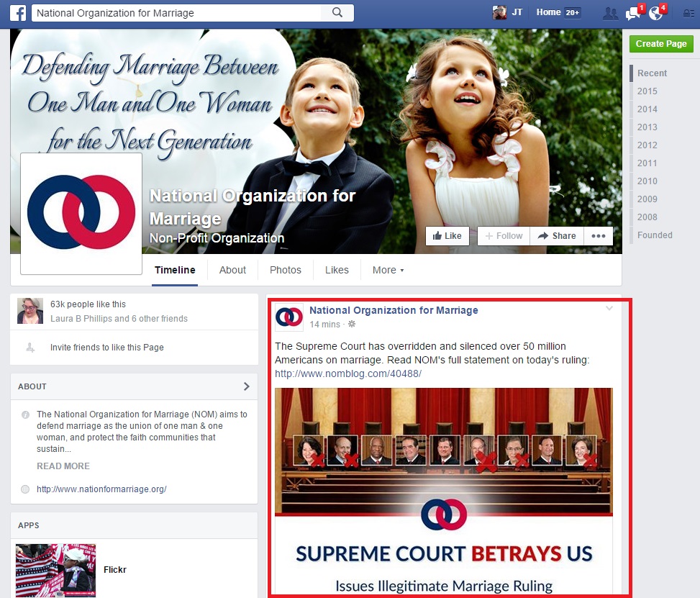Viewport: 700px width, 598px height.
Task: Click the JT profile name link
Action: click(517, 12)
